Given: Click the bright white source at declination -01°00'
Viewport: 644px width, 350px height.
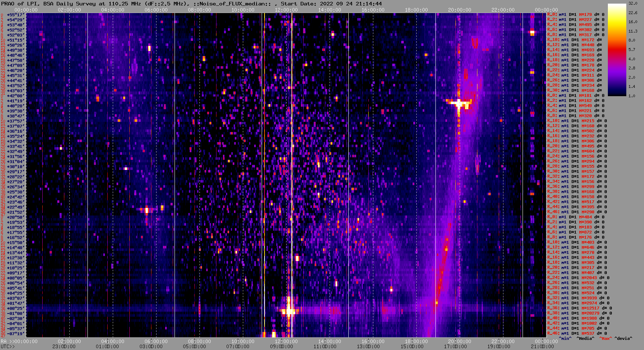Looking at the screenshot, I should point(289,311).
